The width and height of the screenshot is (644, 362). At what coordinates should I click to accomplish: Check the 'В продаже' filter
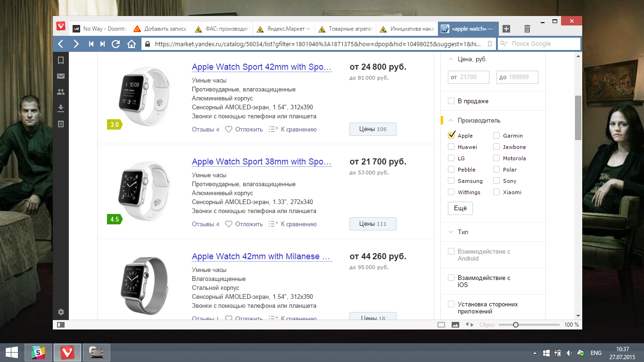pos(451,101)
